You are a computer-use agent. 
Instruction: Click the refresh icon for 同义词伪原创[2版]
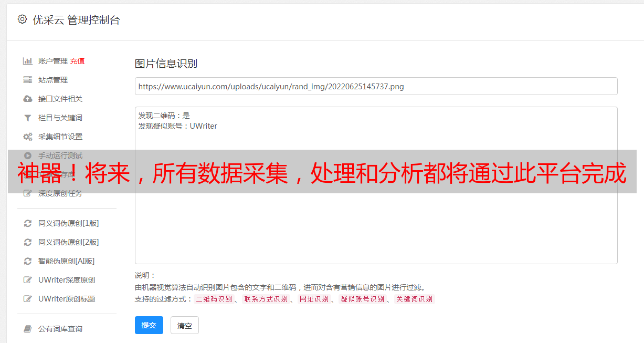(x=28, y=242)
